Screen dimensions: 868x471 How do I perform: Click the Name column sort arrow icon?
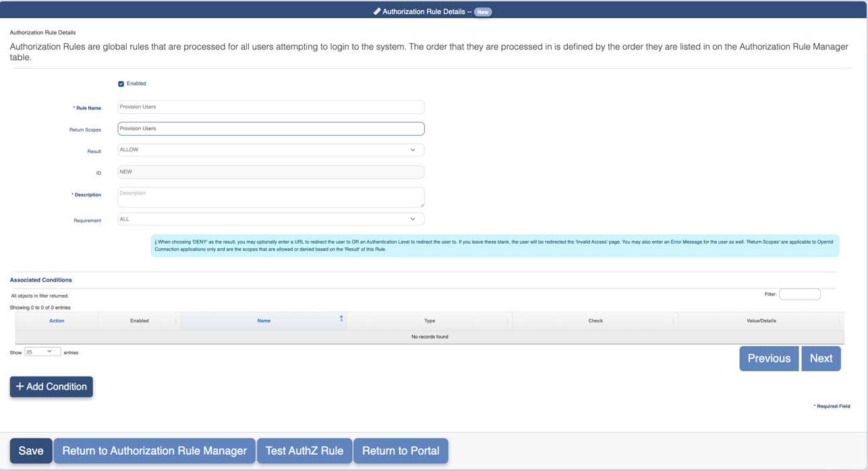341,318
